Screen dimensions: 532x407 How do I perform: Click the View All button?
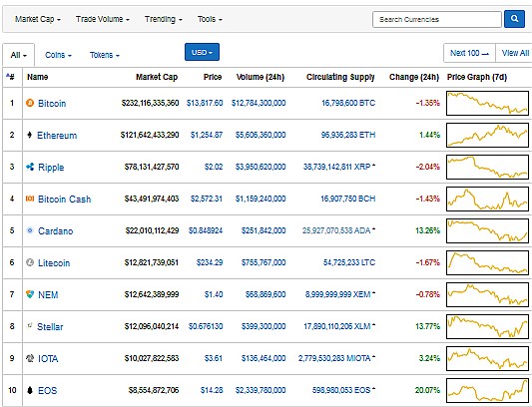515,53
